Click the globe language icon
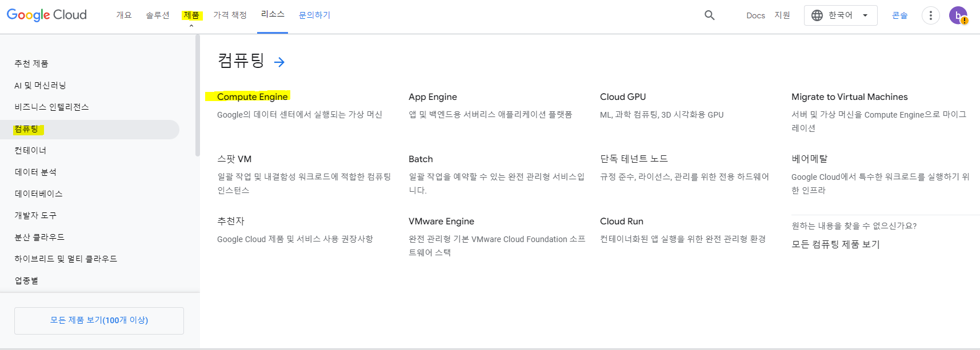 [x=817, y=15]
